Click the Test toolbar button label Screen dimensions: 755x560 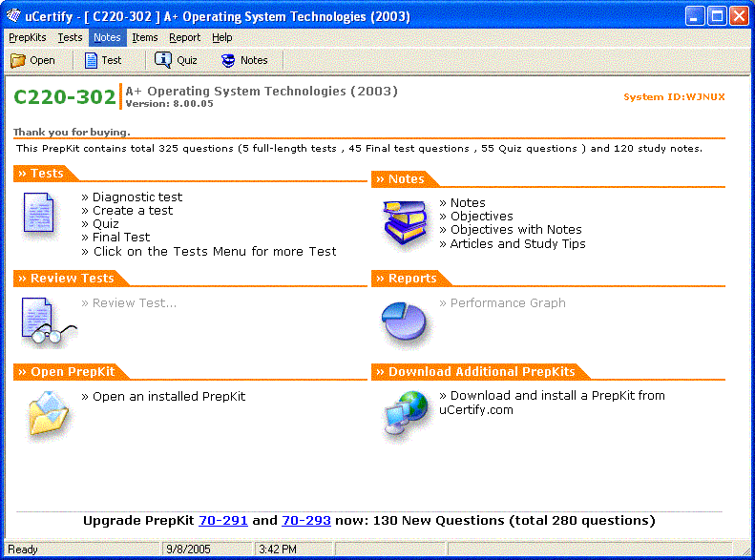point(112,61)
